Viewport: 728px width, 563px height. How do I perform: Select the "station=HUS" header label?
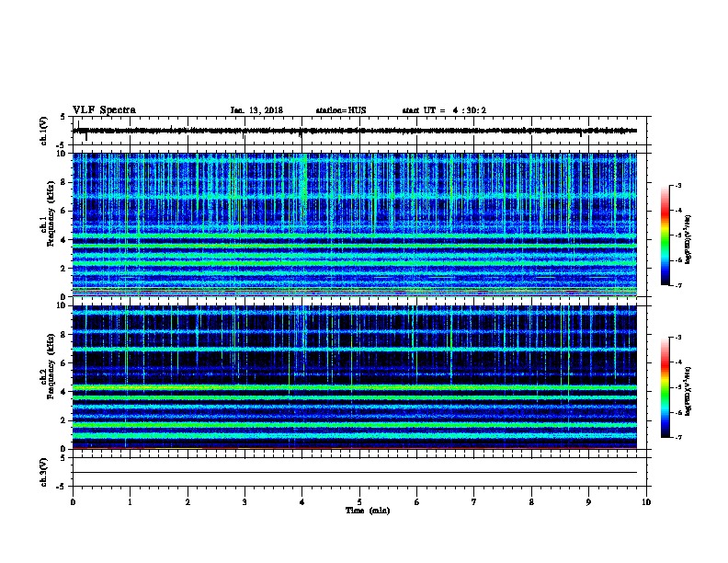tap(341, 110)
